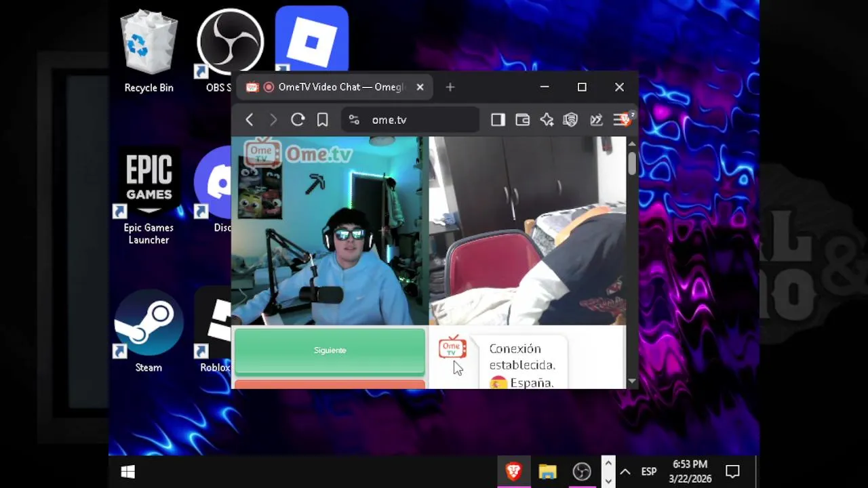This screenshot has width=868, height=488.
Task: Click OBS icon in the taskbar
Action: [x=581, y=472]
